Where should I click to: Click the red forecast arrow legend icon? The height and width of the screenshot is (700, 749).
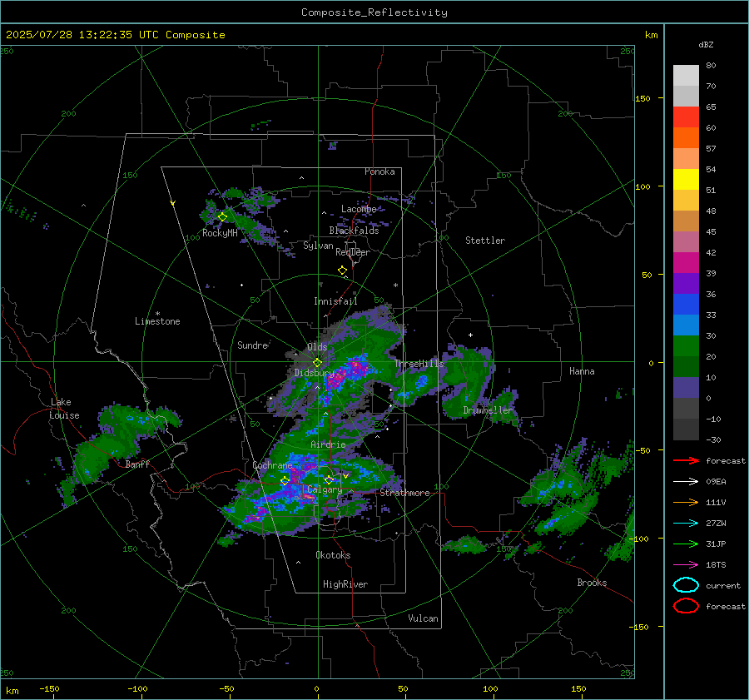pos(686,460)
